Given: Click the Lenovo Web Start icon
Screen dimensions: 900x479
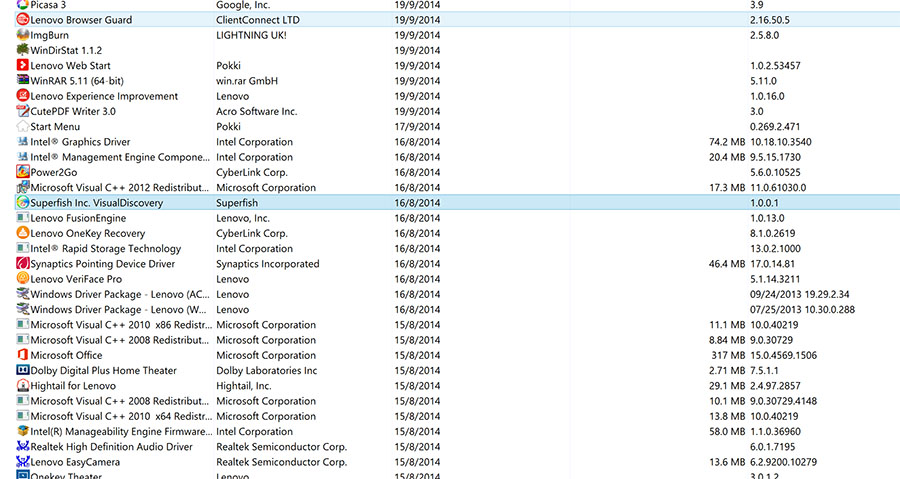Looking at the screenshot, I should (x=22, y=65).
